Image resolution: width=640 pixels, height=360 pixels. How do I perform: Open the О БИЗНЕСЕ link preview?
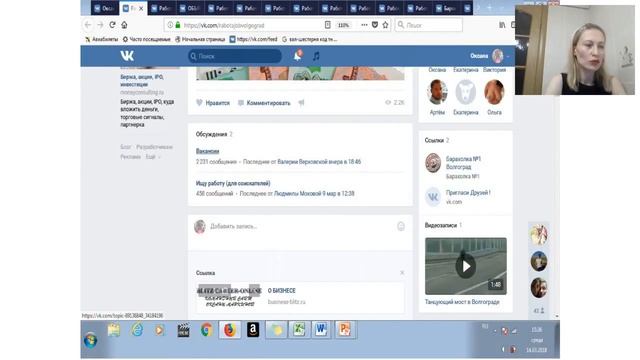click(x=282, y=291)
